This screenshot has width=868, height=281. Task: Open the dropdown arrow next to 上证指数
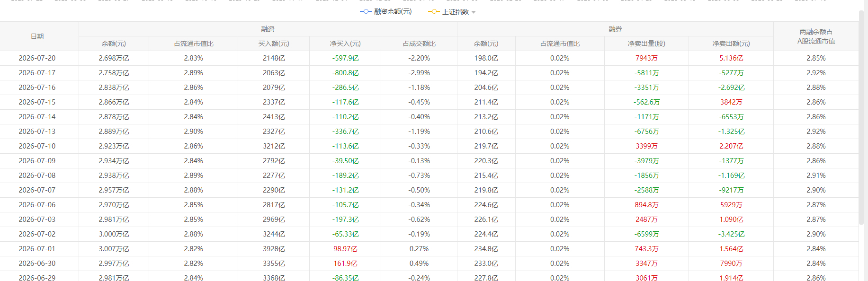[474, 12]
